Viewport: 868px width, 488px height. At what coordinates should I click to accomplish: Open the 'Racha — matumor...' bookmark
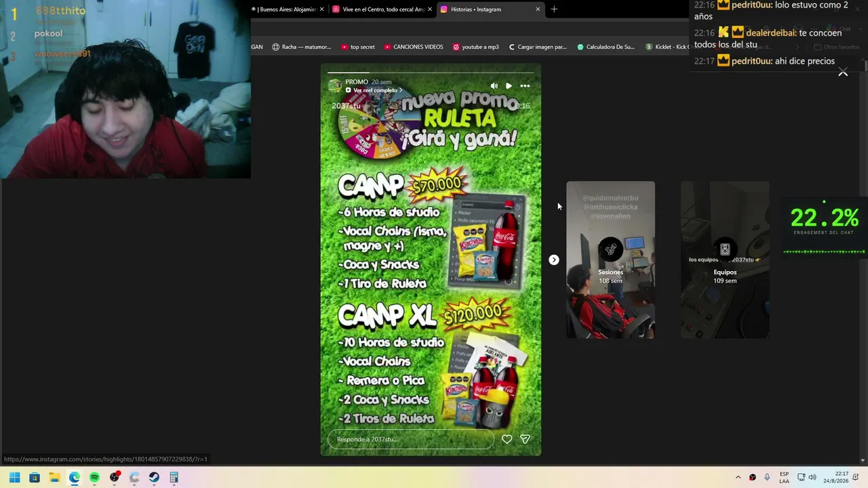tap(301, 47)
